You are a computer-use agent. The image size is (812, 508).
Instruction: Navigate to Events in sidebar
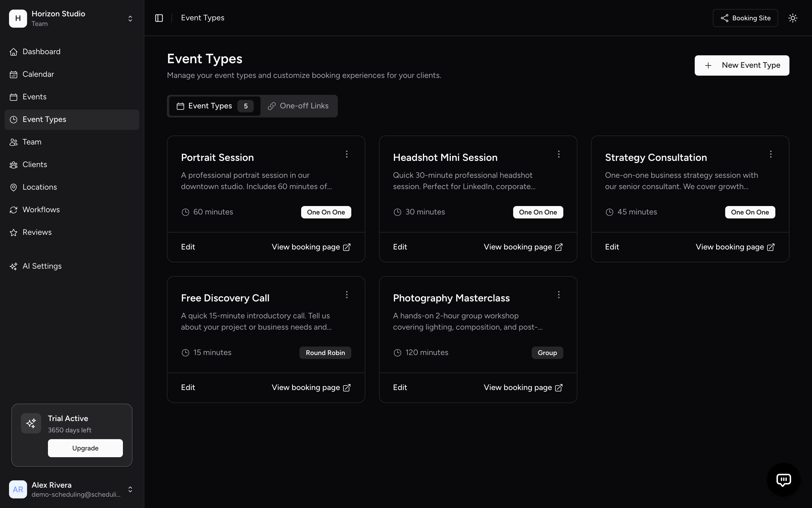(72, 97)
